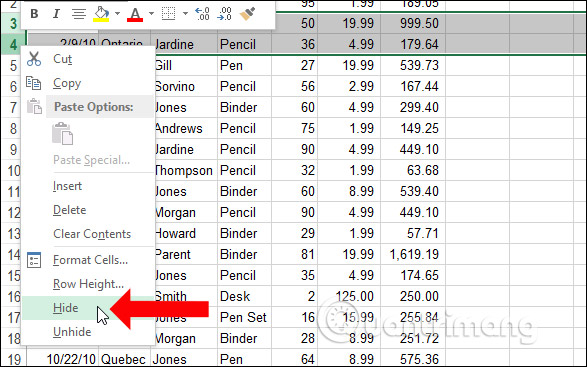Select row header 4

click(x=13, y=44)
